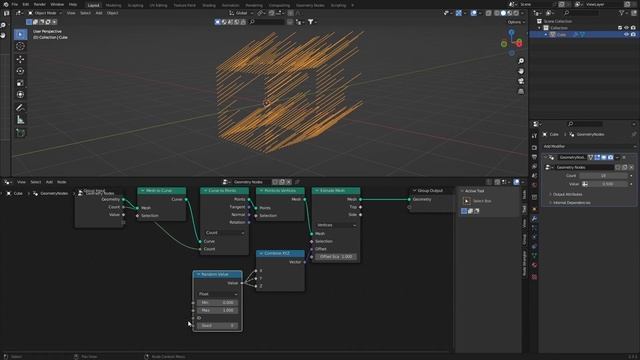Activate the Cursor tool in viewport toolbar
640x360 pixels.
[20, 47]
